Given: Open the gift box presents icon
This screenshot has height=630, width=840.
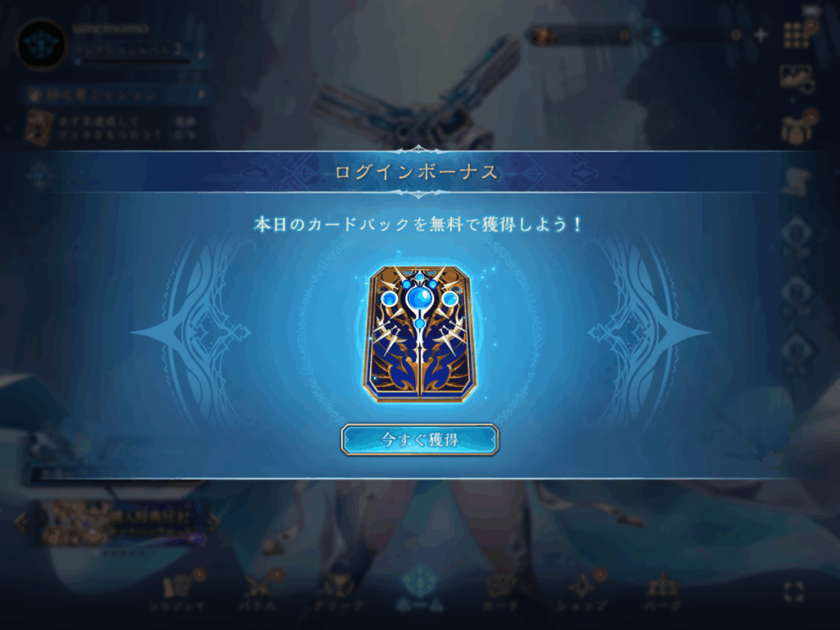Looking at the screenshot, I should (x=797, y=127).
